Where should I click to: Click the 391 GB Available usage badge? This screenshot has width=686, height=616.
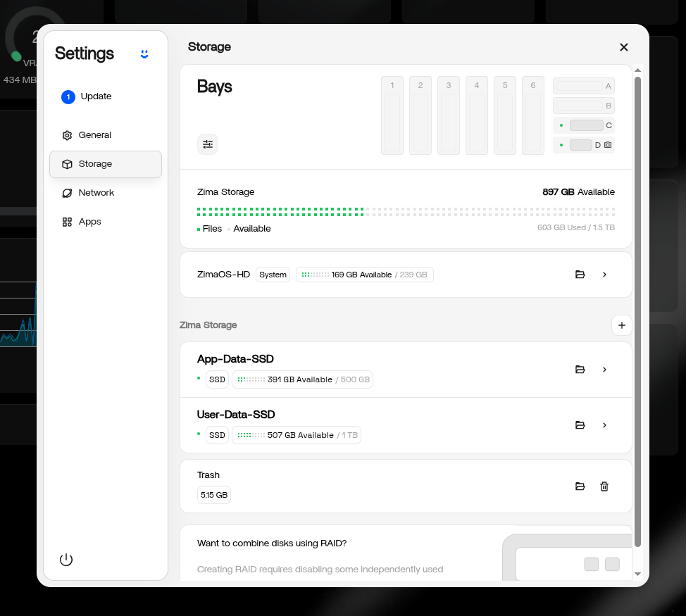[x=302, y=379]
